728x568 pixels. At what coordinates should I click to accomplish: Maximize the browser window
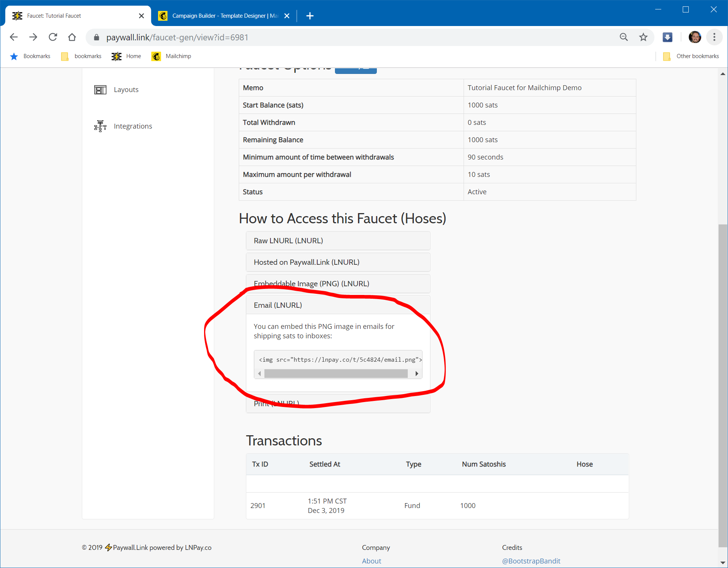coord(686,9)
